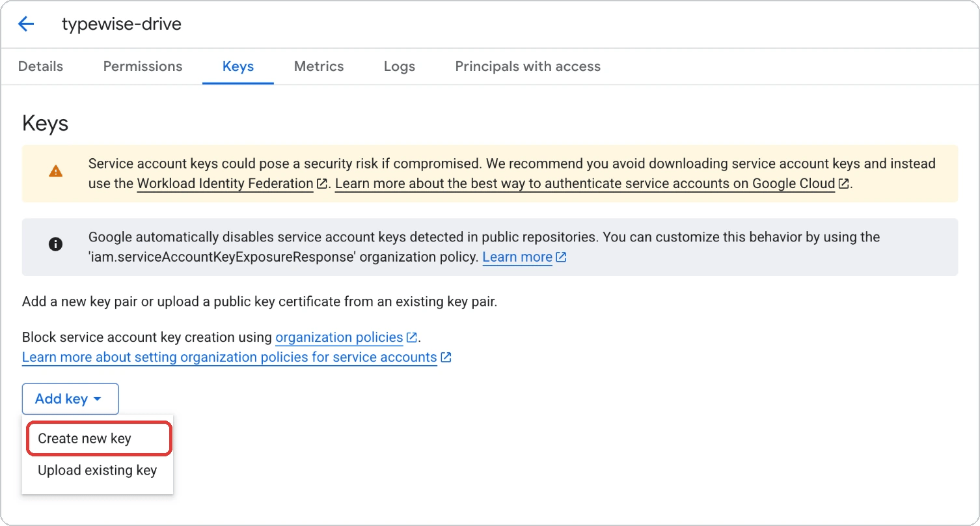
Task: Open the Details tab
Action: 41,66
